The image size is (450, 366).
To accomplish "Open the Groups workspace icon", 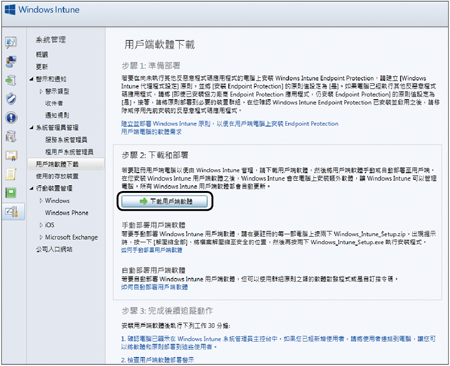I will coord(11,61).
